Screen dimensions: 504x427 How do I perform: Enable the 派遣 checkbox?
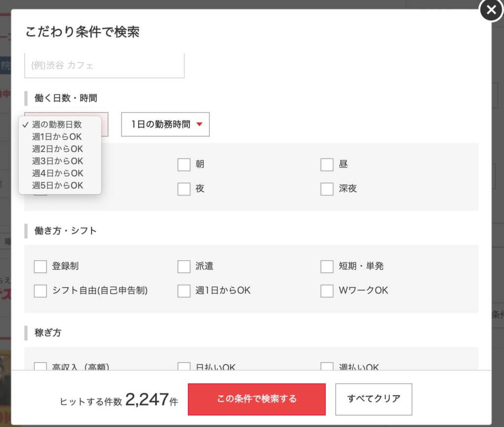point(184,267)
